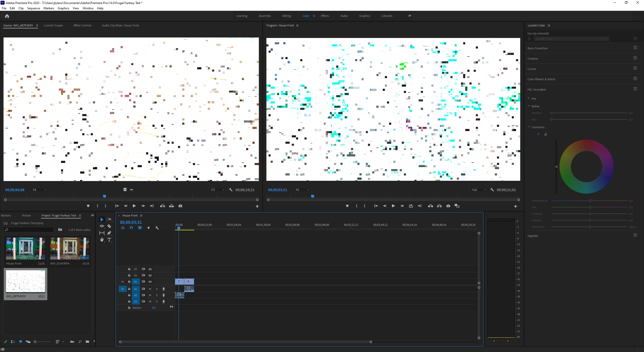Toggle V1 track output eye

tap(150, 282)
